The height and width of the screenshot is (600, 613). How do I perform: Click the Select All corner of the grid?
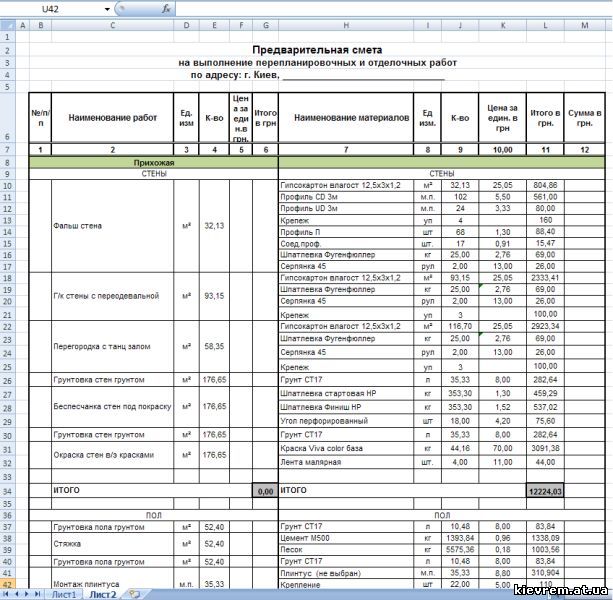click(7, 25)
